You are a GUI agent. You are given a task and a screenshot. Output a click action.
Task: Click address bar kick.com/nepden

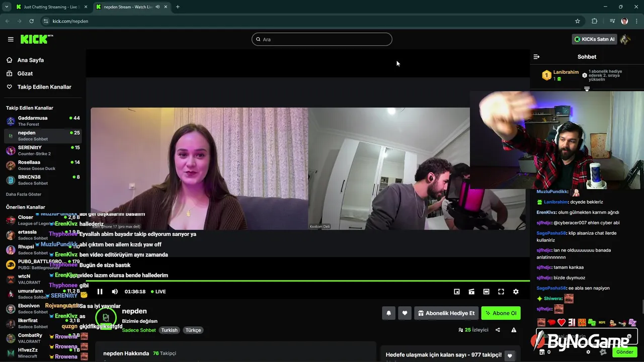pos(70,21)
